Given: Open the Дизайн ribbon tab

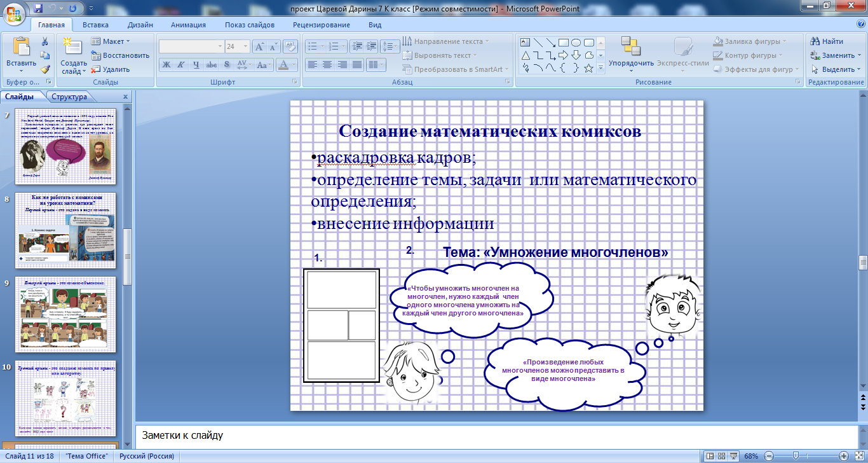Looking at the screenshot, I should [140, 25].
